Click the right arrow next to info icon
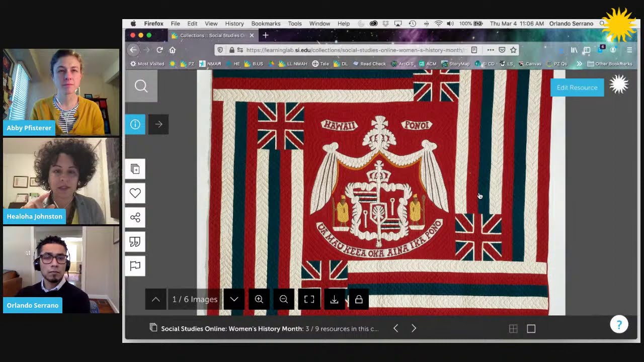 158,124
